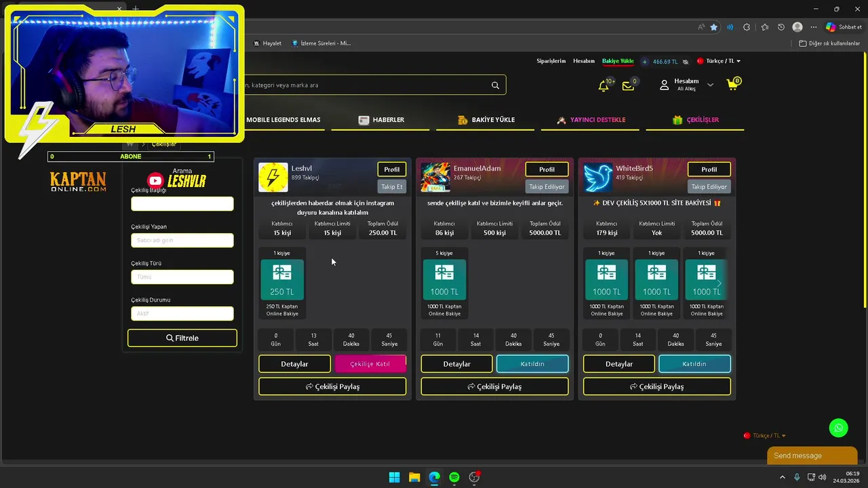Open the top Hesabım link

tap(584, 61)
